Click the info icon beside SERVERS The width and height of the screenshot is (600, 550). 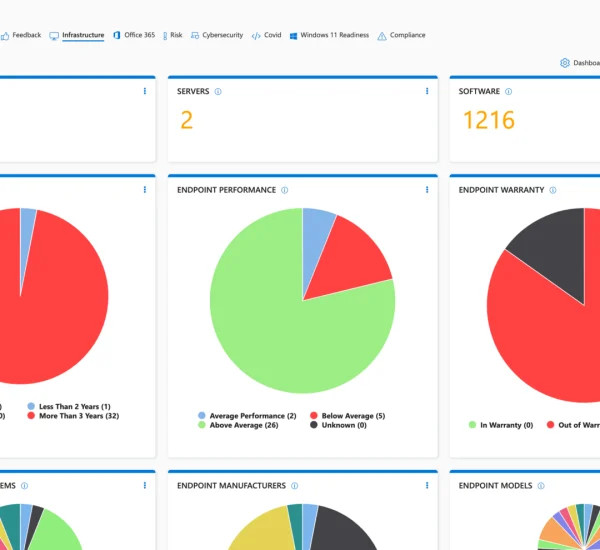click(218, 91)
